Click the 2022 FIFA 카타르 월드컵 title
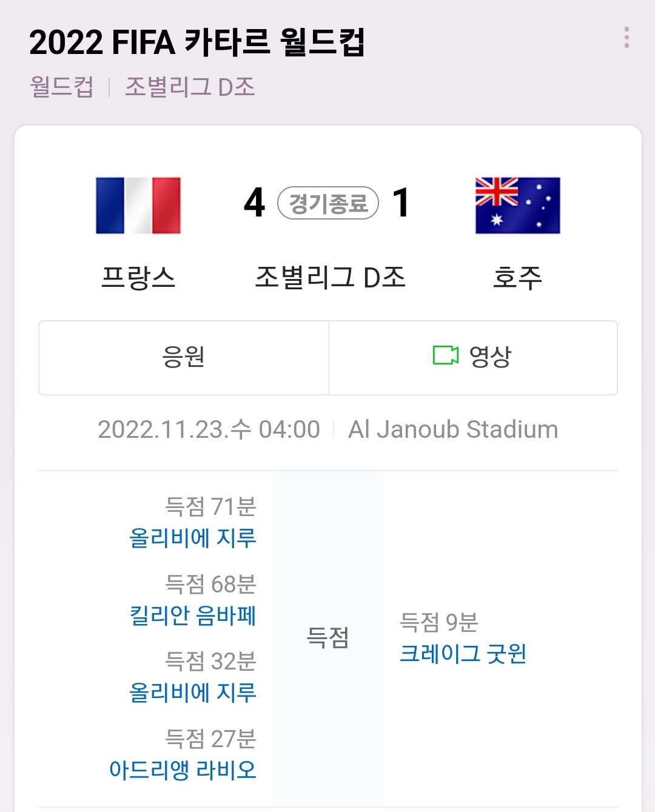 [x=196, y=42]
